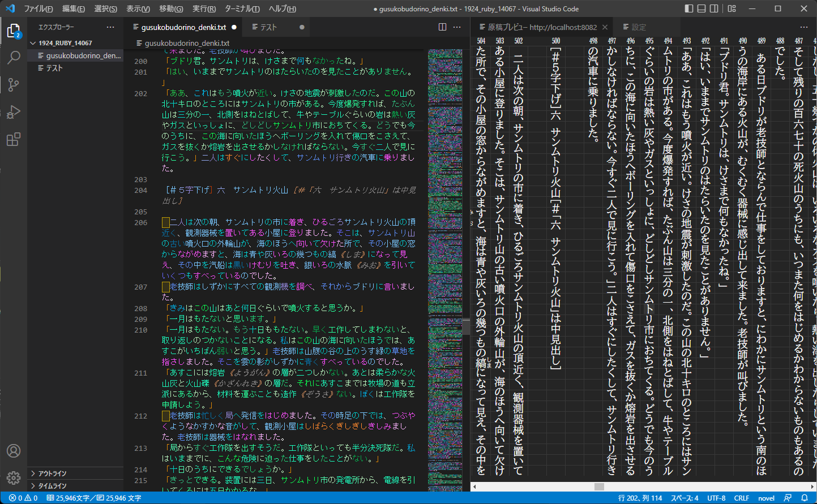Switch to the 設定 tab
This screenshot has width=817, height=504.
635,27
